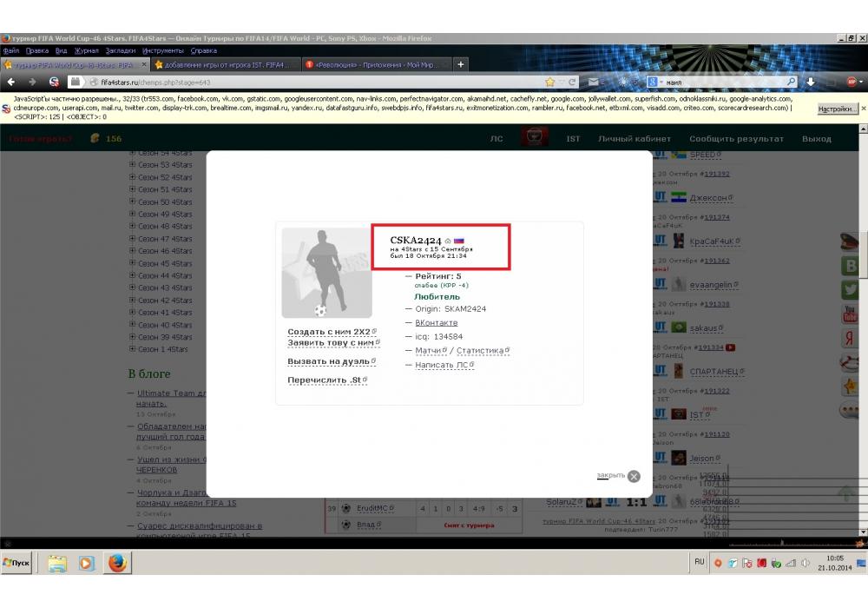Open the 'Вид' menu
The width and height of the screenshot is (868, 608).
coord(61,50)
